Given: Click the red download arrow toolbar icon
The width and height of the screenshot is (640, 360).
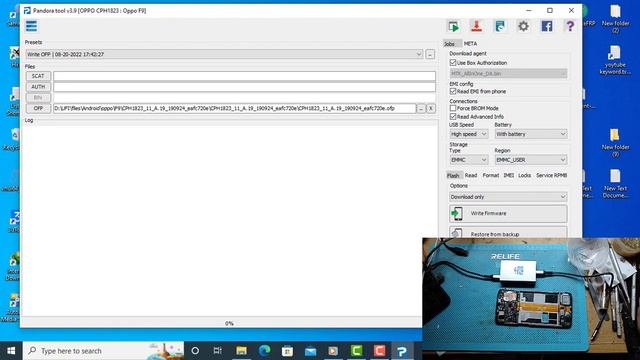Looking at the screenshot, I should (476, 27).
